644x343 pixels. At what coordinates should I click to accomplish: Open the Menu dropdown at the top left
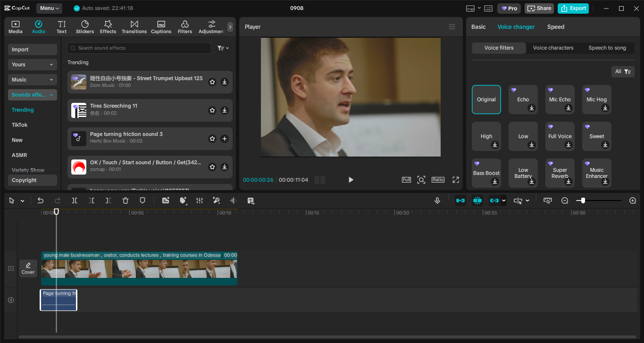coord(49,8)
